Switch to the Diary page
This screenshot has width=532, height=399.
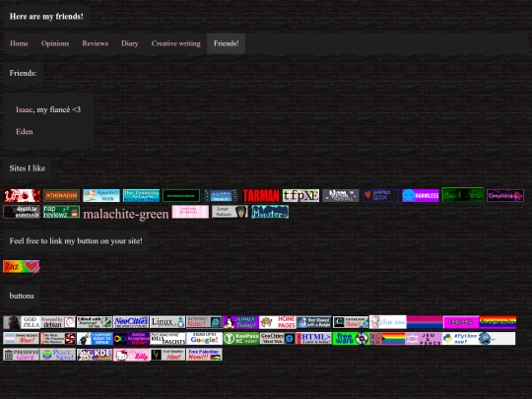[130, 43]
